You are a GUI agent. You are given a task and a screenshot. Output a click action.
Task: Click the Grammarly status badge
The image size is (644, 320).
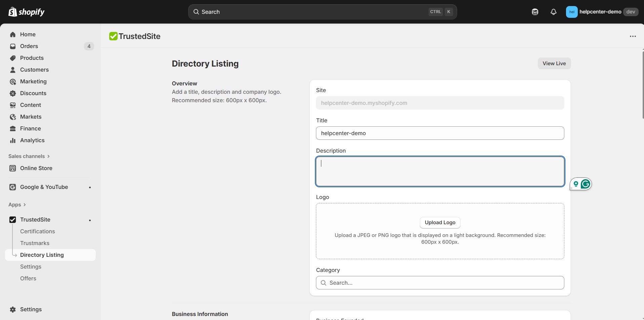click(x=585, y=184)
